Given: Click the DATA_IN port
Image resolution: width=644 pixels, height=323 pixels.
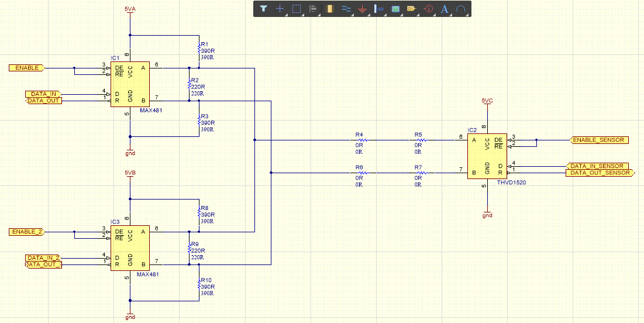Looking at the screenshot, I should (43, 94).
